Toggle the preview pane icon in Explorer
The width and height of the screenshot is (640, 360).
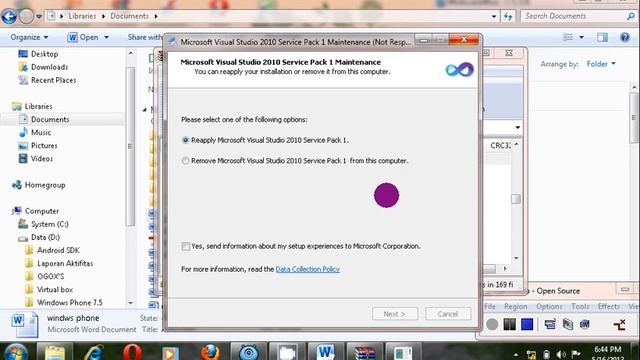pos(602,37)
